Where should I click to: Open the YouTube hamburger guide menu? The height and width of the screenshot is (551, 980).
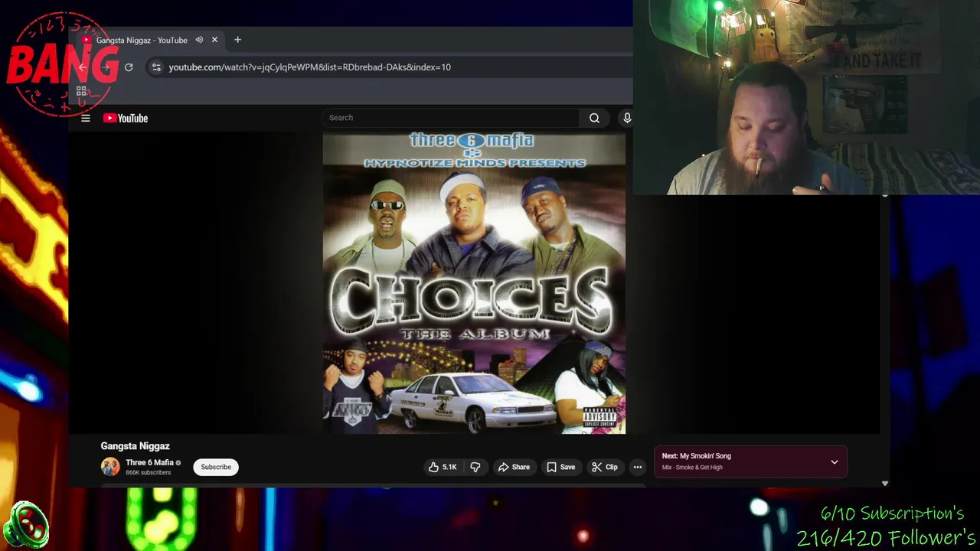[86, 118]
